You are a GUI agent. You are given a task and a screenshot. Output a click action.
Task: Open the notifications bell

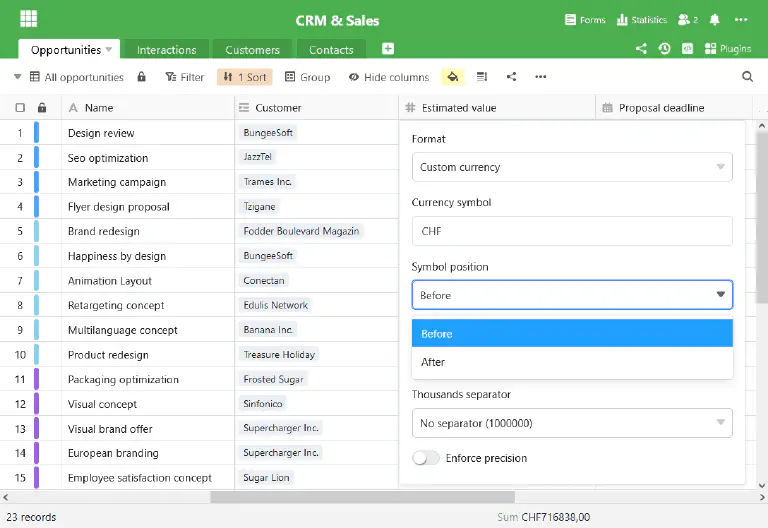(x=715, y=20)
